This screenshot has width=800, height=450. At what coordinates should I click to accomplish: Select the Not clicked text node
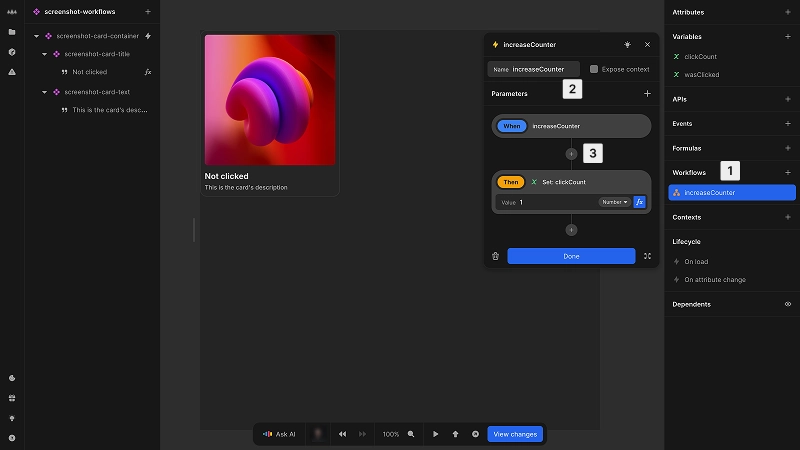pyautogui.click(x=90, y=72)
